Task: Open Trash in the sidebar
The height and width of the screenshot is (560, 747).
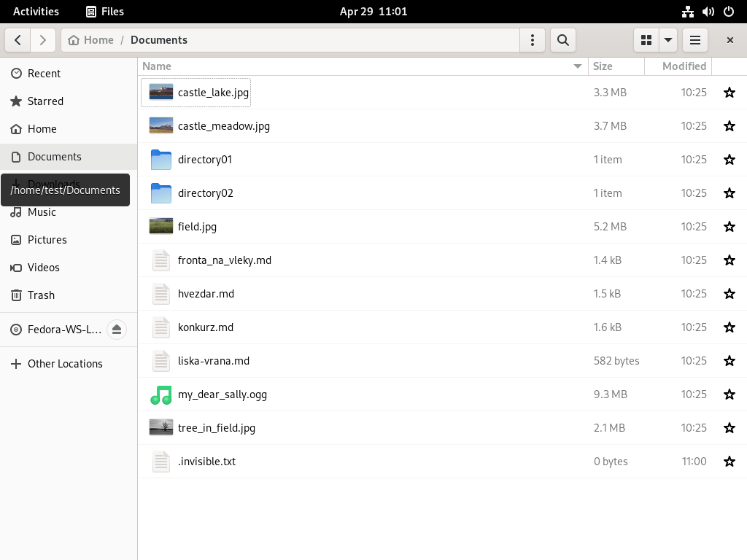Action: click(x=69, y=295)
